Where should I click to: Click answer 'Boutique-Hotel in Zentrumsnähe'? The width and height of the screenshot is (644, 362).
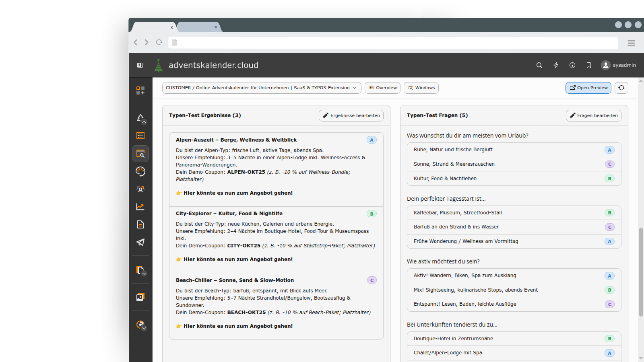coord(514,339)
